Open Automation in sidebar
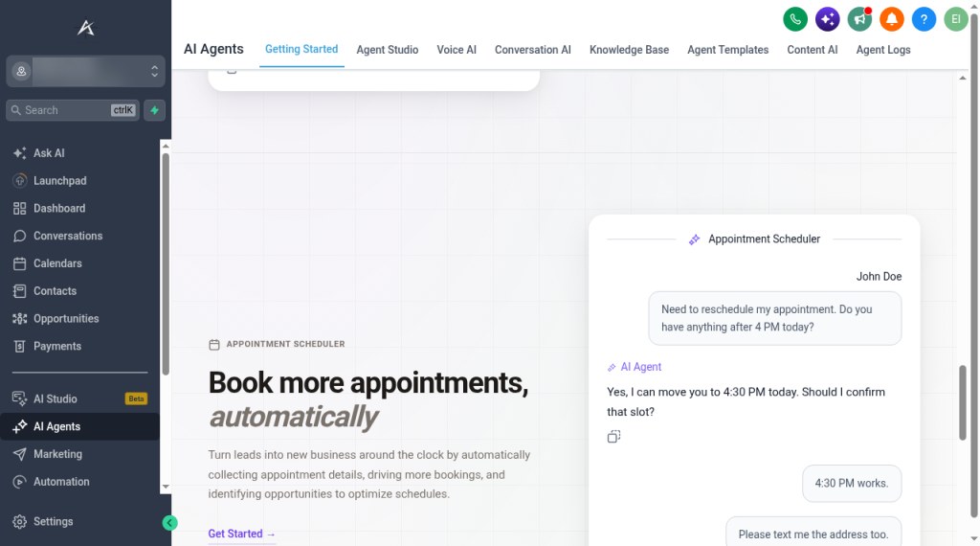980x546 pixels. 80,482
